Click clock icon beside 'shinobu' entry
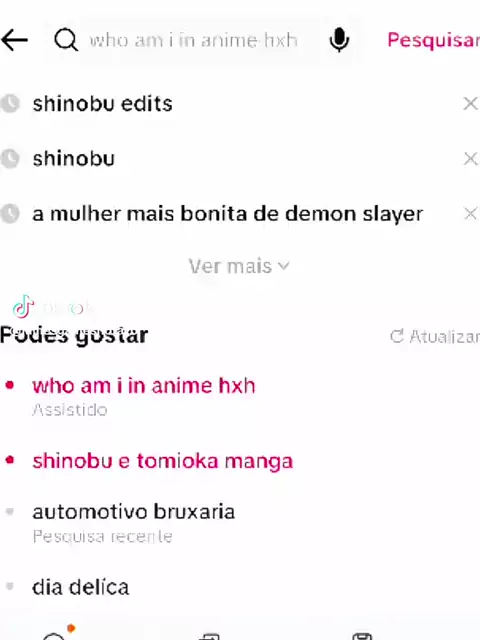This screenshot has height=640, width=480. coord(10,158)
